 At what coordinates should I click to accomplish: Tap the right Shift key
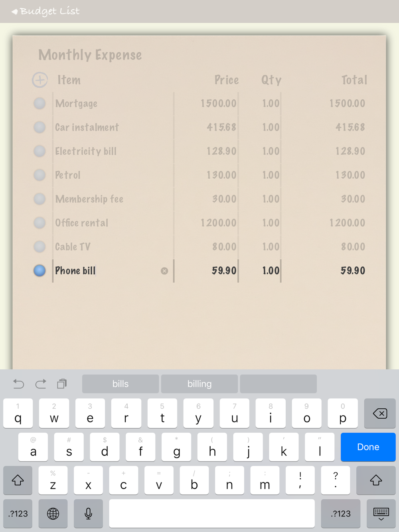376,480
